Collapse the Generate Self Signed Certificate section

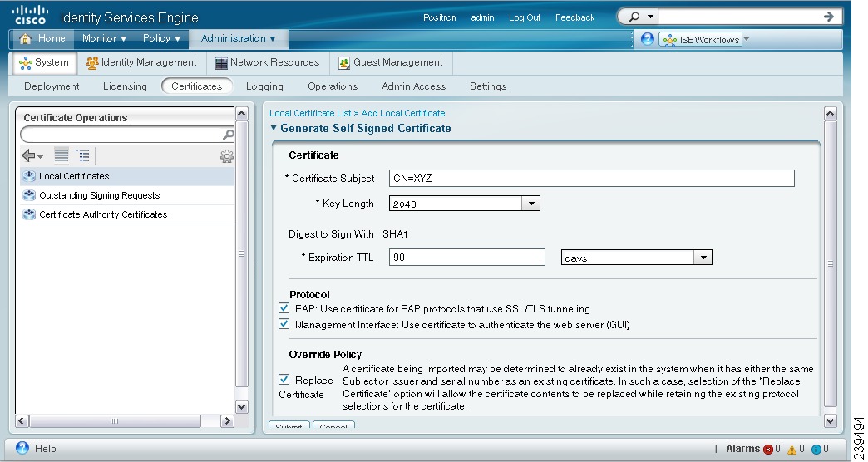point(274,128)
